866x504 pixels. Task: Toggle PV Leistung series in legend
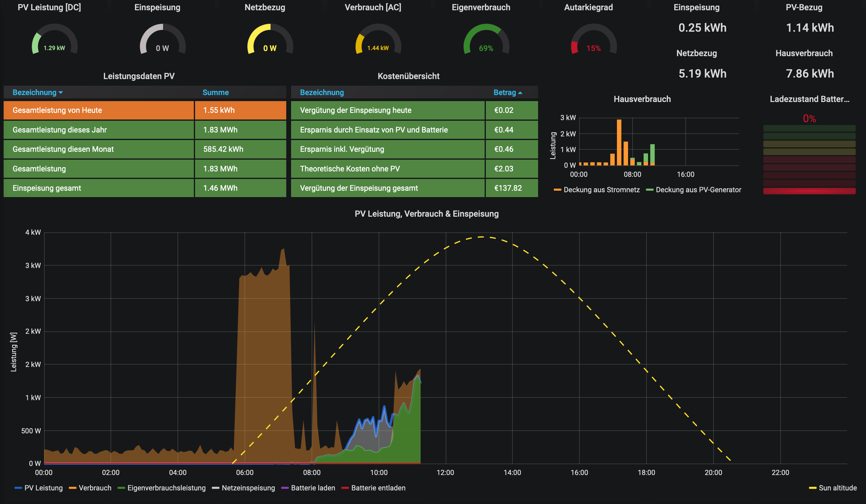coord(43,488)
